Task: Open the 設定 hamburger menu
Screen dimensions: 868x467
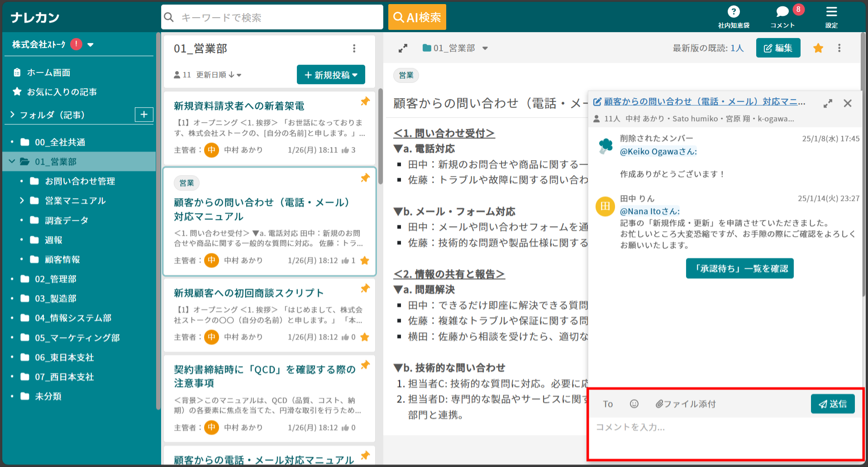Action: pos(831,11)
